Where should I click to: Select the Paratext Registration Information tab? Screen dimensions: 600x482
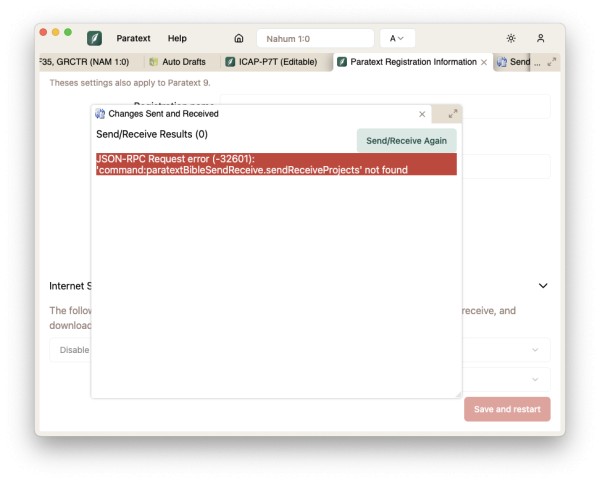(x=413, y=62)
